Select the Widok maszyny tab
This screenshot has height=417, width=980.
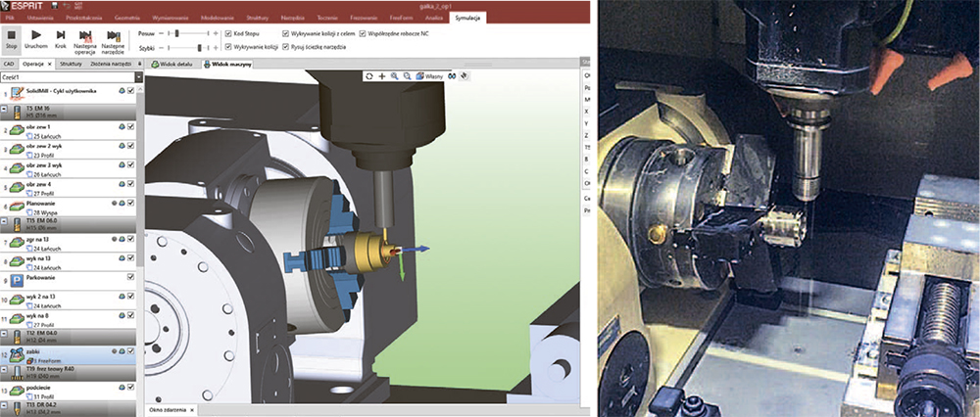pyautogui.click(x=227, y=64)
